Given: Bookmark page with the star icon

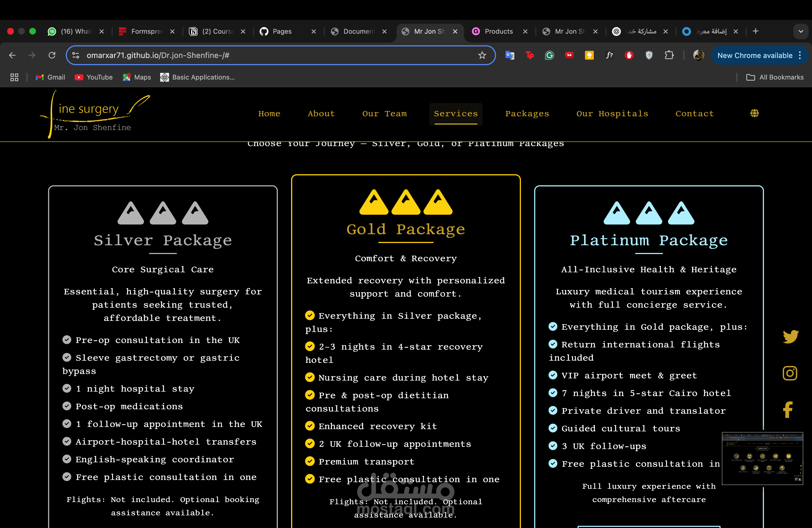Looking at the screenshot, I should click(x=482, y=55).
